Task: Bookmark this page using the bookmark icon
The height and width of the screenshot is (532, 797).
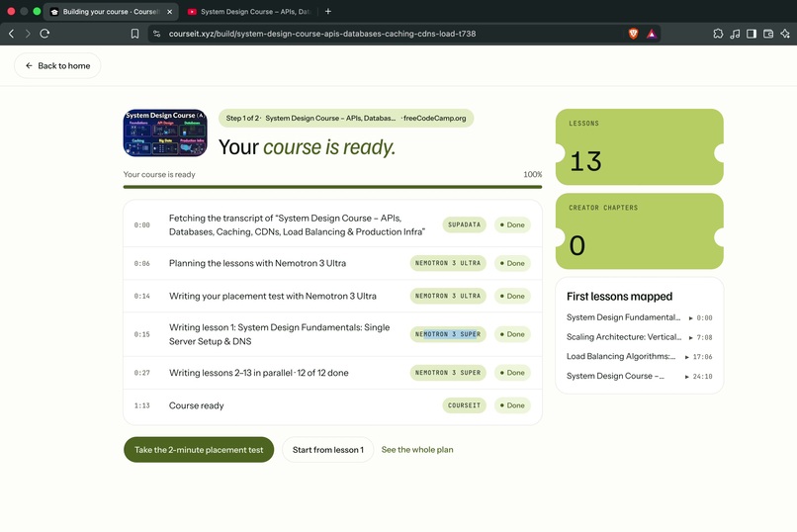Action: pyautogui.click(x=134, y=34)
